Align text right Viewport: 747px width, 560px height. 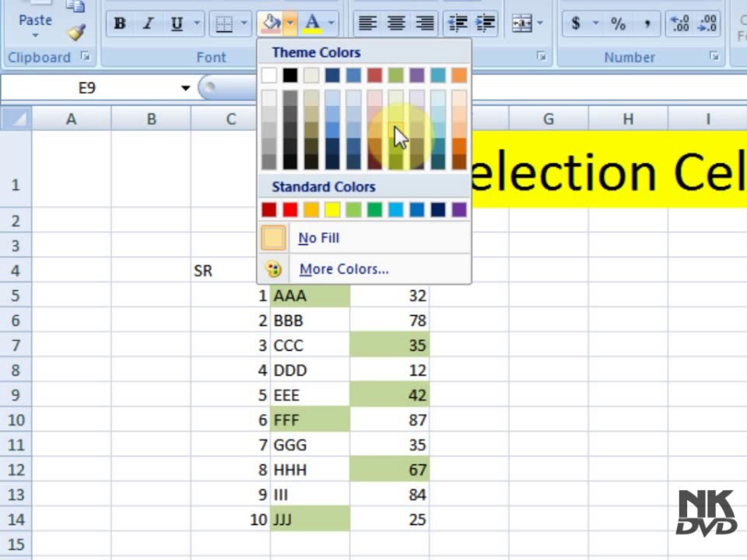click(x=425, y=23)
